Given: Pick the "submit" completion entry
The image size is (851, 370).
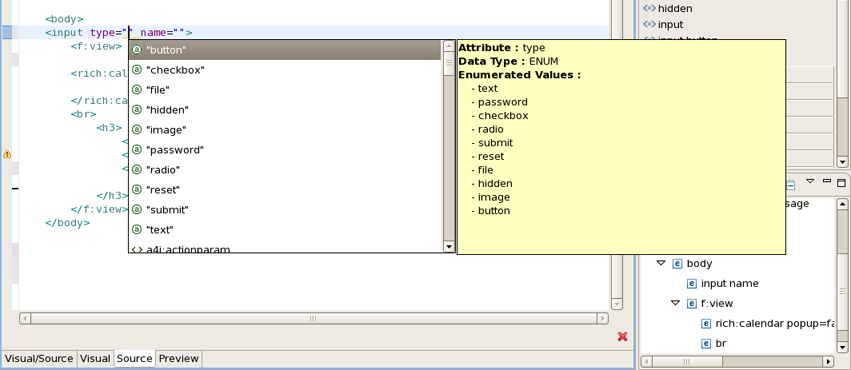Looking at the screenshot, I should (x=285, y=209).
